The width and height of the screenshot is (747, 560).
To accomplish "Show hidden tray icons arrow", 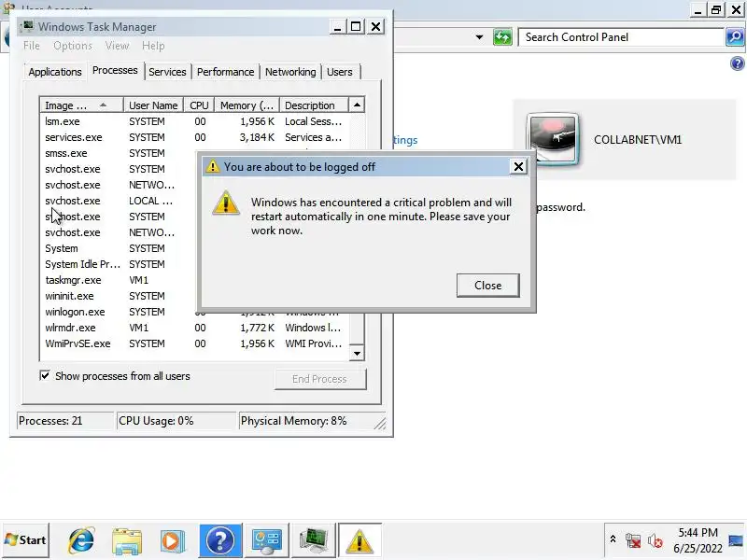I will click(613, 539).
